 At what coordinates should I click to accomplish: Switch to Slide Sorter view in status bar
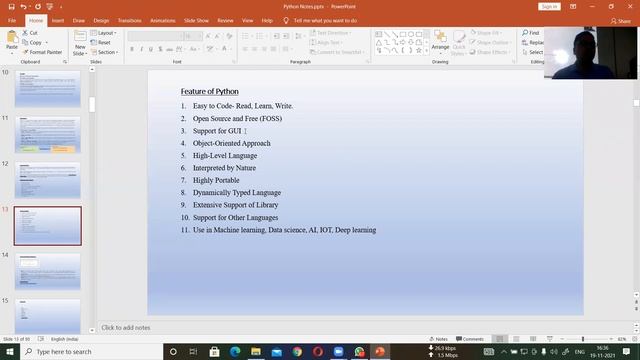516,339
